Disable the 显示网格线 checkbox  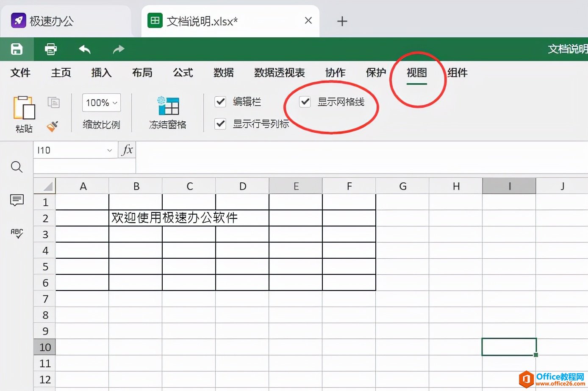305,102
